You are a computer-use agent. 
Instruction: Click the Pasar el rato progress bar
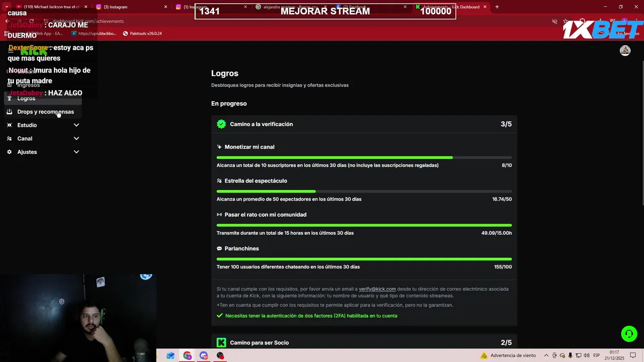pos(364,225)
